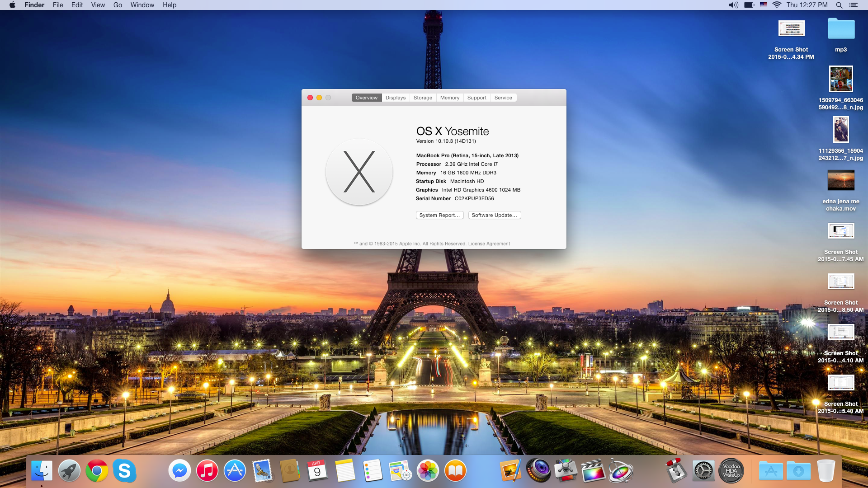
Task: Launch Motion from the Dock
Action: coord(621,471)
